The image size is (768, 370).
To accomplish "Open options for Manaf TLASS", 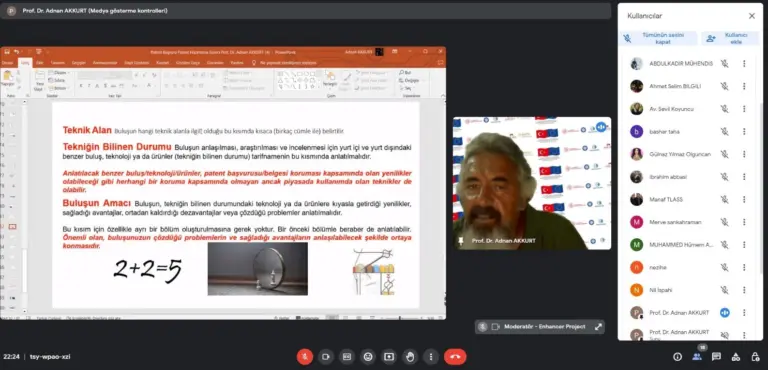I will pos(744,199).
